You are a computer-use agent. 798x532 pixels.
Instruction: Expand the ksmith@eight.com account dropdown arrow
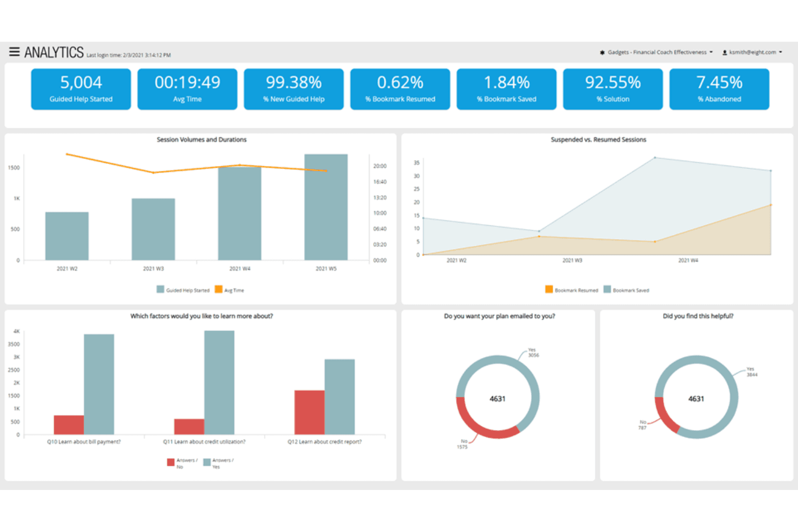point(781,52)
